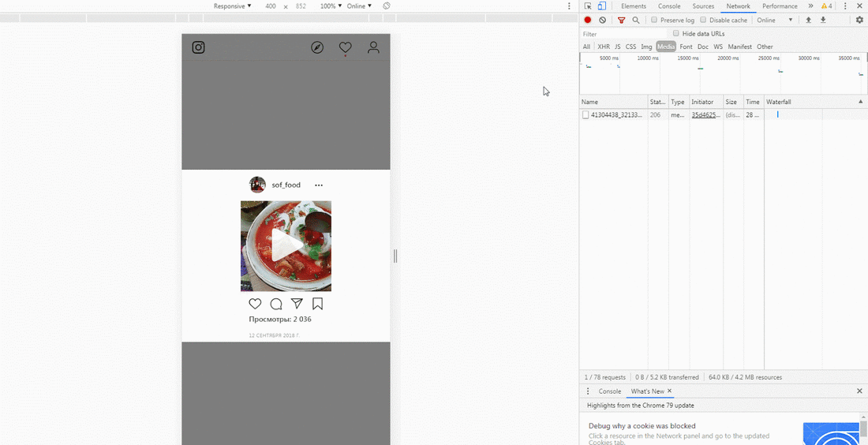Click the viewport height field 852
The width and height of the screenshot is (868, 445).
301,6
